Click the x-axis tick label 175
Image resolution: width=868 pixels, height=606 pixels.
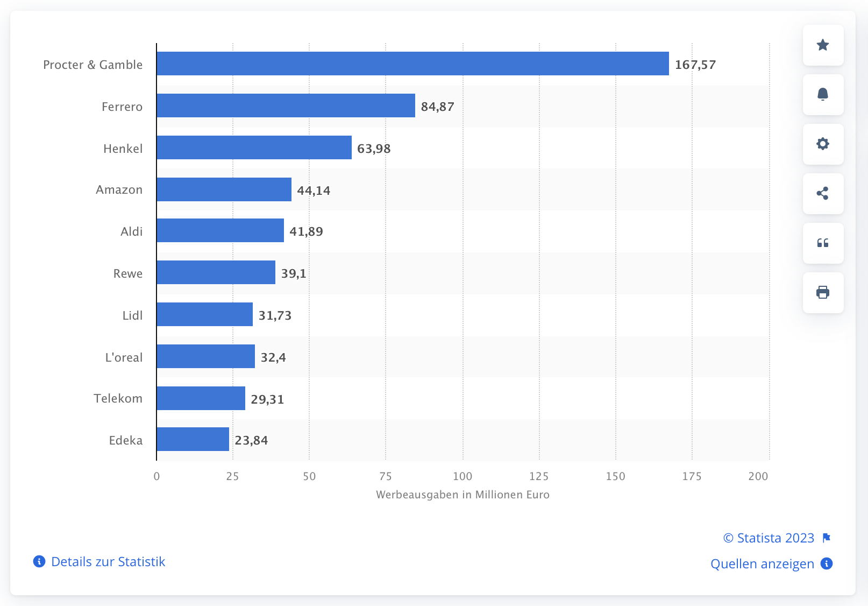pyautogui.click(x=692, y=476)
